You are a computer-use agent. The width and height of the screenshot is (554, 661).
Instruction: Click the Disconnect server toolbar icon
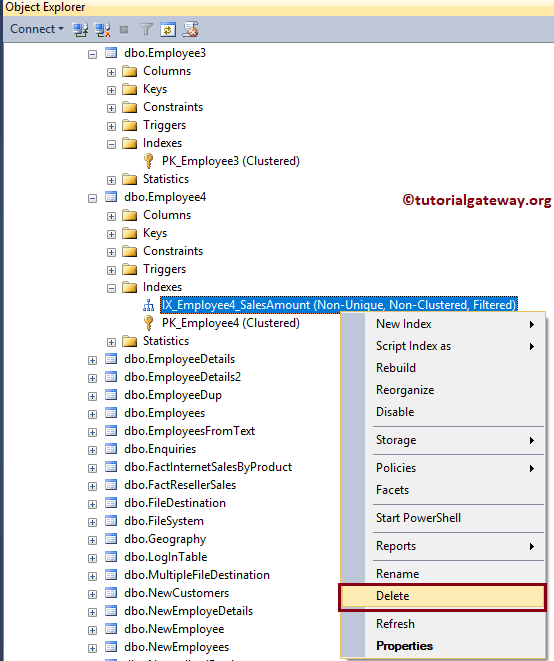[102, 30]
